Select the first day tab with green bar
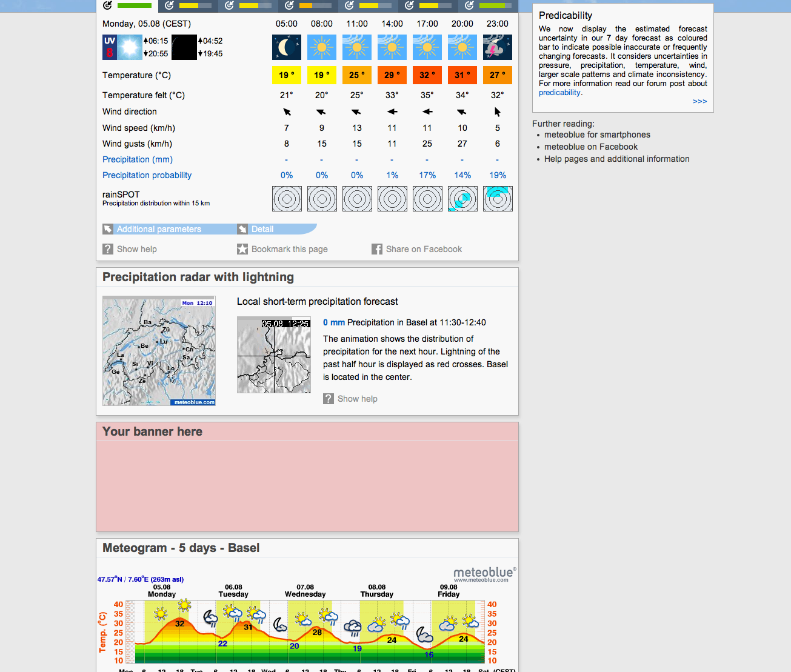Image resolution: width=791 pixels, height=672 pixels. pyautogui.click(x=127, y=6)
